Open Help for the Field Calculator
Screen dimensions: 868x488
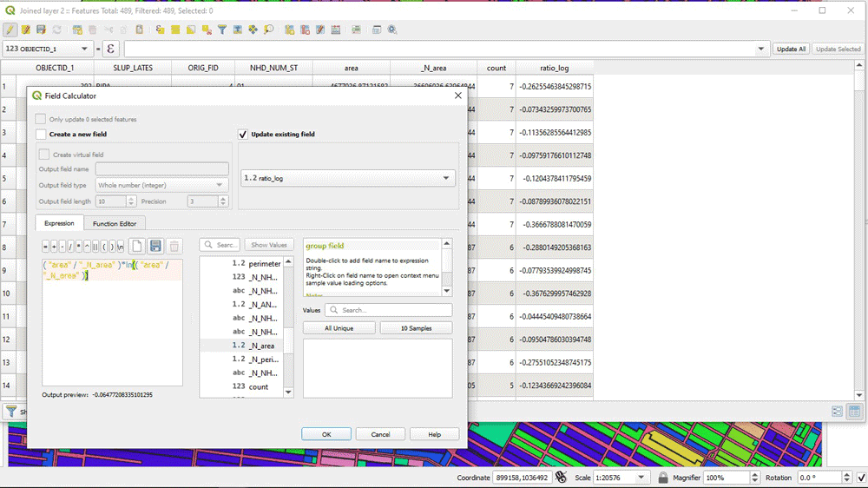click(435, 434)
